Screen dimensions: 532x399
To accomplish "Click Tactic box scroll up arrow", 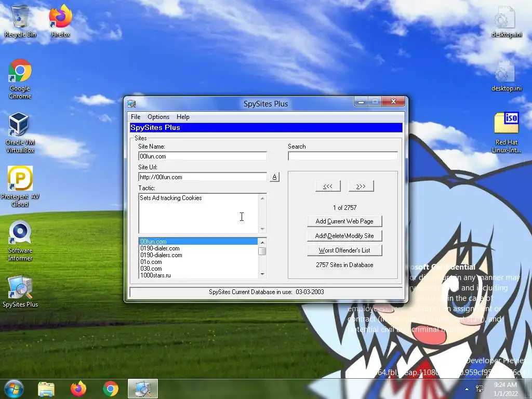I will 262,198.
